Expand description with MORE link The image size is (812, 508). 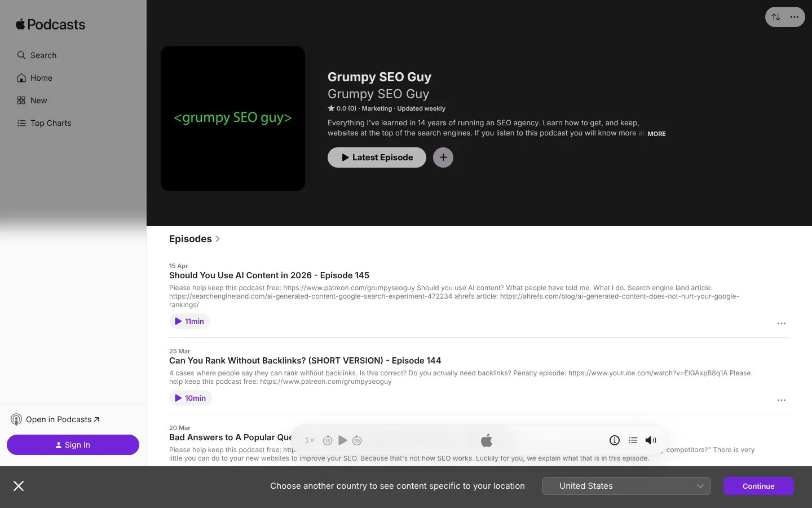(x=656, y=134)
